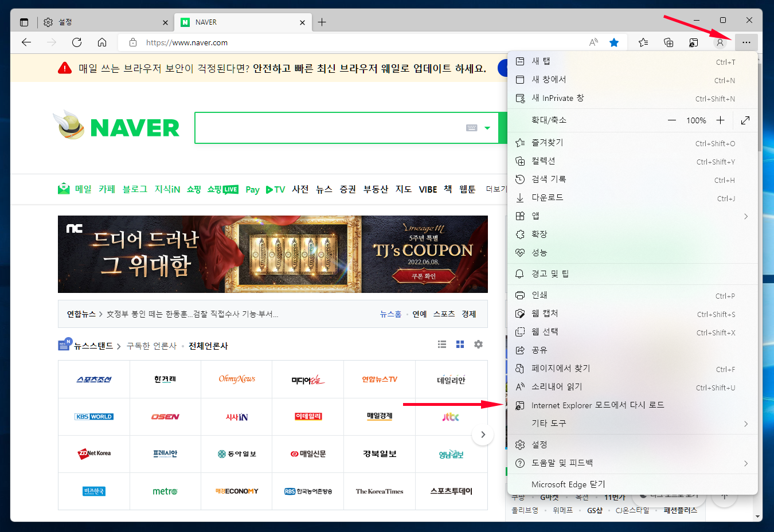Open 확장 from the menu
The width and height of the screenshot is (774, 532).
click(x=632, y=234)
